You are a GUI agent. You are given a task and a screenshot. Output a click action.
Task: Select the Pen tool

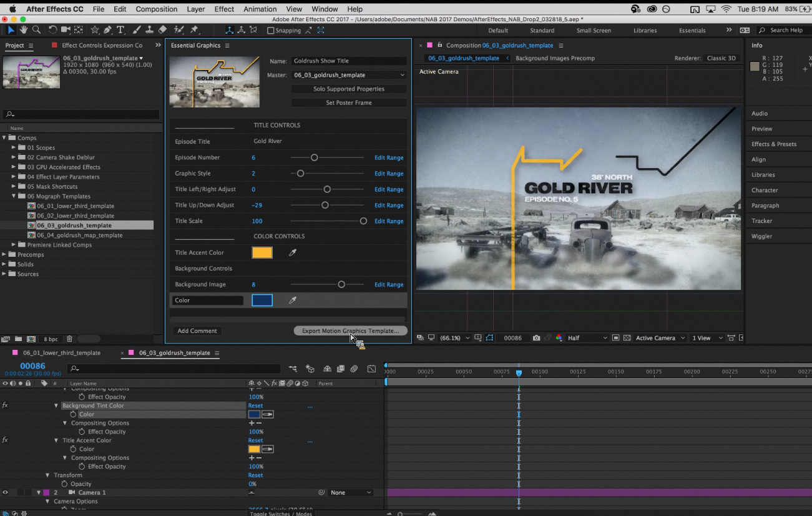tap(108, 30)
